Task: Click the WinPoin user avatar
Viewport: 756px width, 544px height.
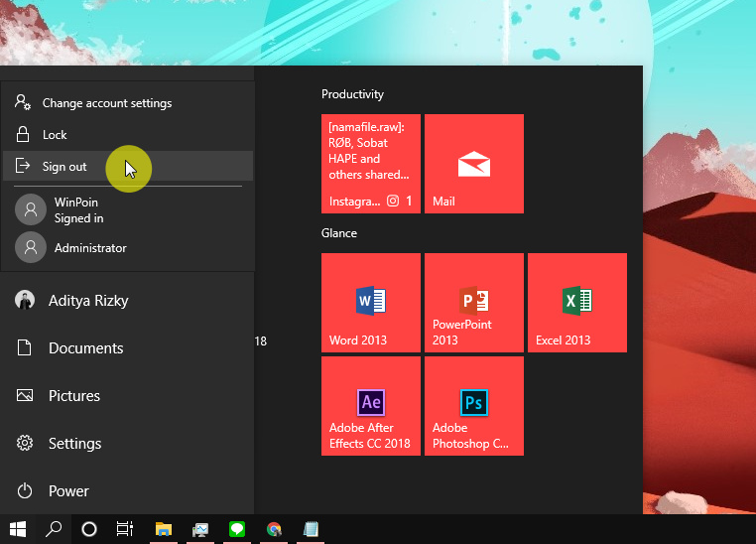Action: pyautogui.click(x=31, y=209)
